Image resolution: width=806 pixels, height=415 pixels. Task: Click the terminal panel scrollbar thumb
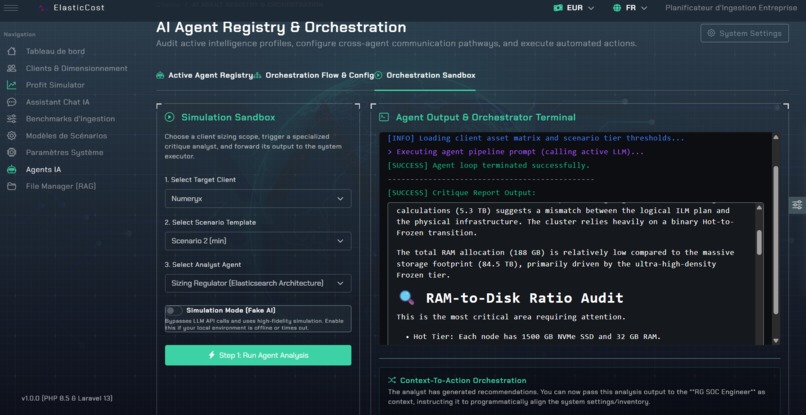[x=776, y=240]
